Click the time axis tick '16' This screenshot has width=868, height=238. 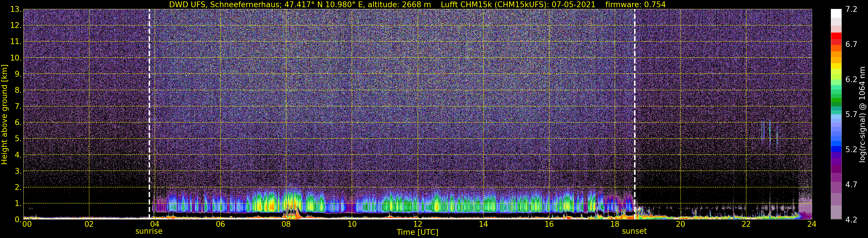pos(549,224)
